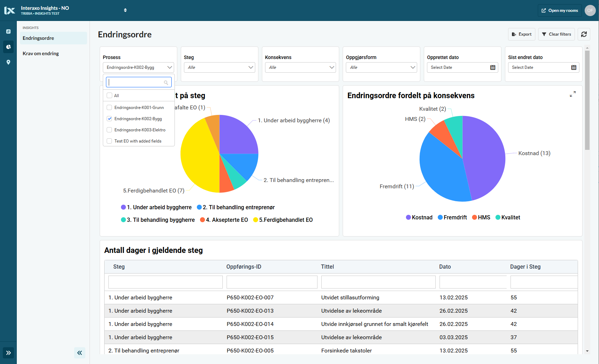Click the refresh icon button
The width and height of the screenshot is (599, 364).
click(584, 34)
